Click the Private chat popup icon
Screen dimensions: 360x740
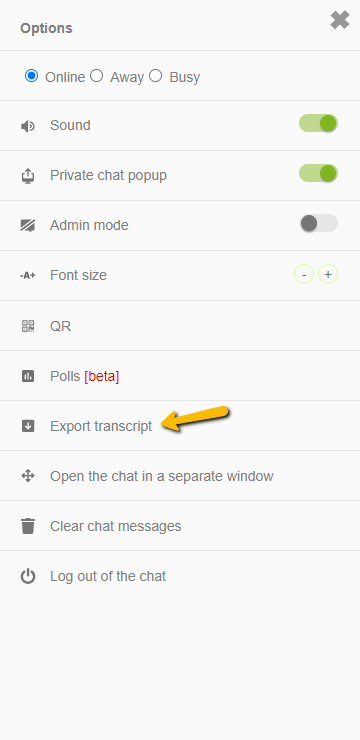click(28, 176)
